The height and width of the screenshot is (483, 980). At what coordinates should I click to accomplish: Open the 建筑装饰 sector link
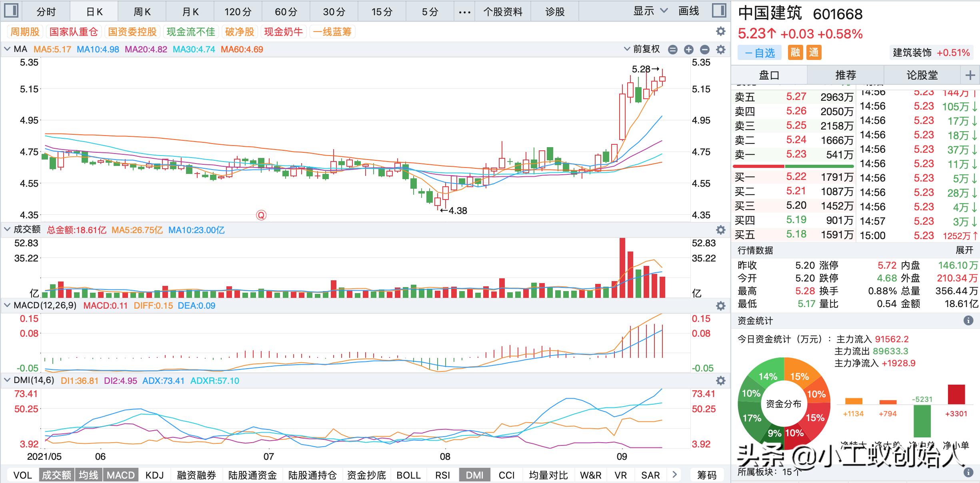click(912, 52)
